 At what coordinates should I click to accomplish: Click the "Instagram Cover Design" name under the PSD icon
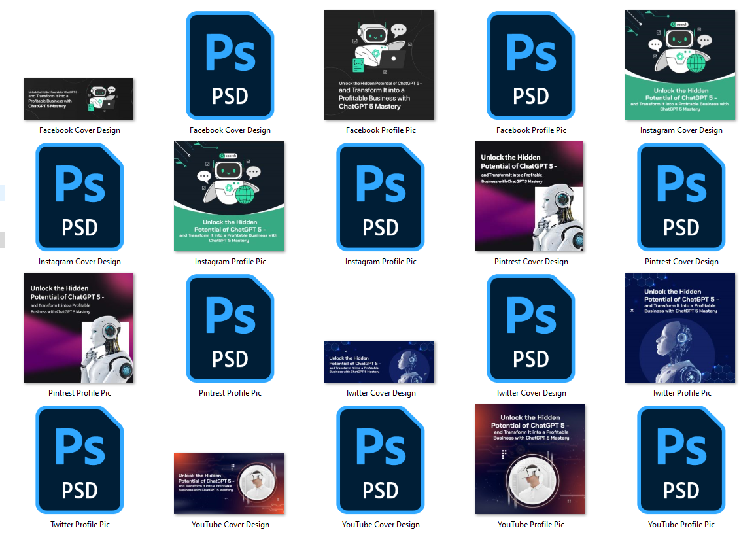pyautogui.click(x=80, y=262)
